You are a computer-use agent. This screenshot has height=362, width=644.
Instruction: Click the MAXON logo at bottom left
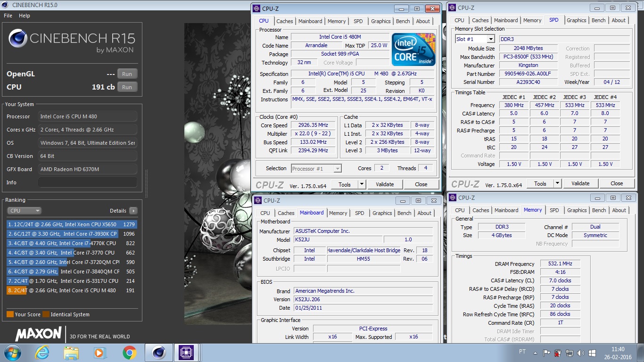coord(39,334)
